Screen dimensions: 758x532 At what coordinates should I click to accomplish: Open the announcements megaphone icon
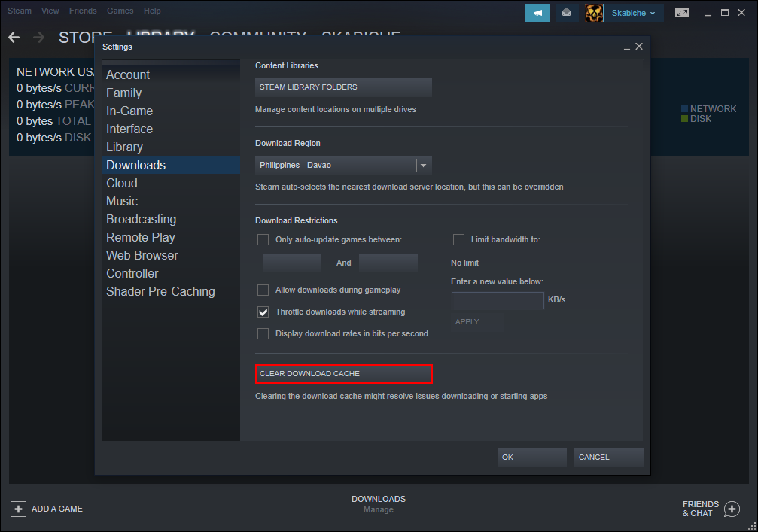[537, 13]
